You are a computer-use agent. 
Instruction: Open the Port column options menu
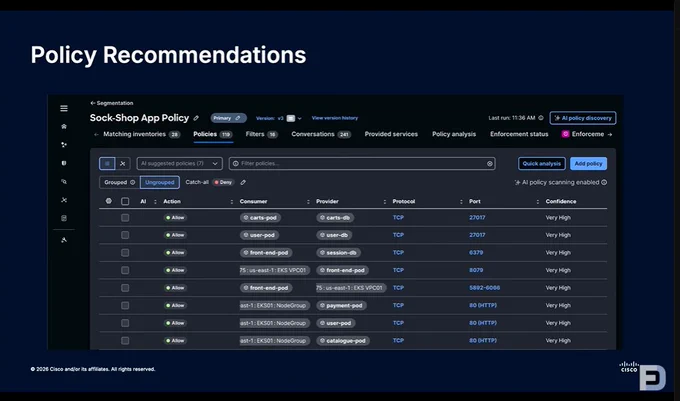coord(538,202)
